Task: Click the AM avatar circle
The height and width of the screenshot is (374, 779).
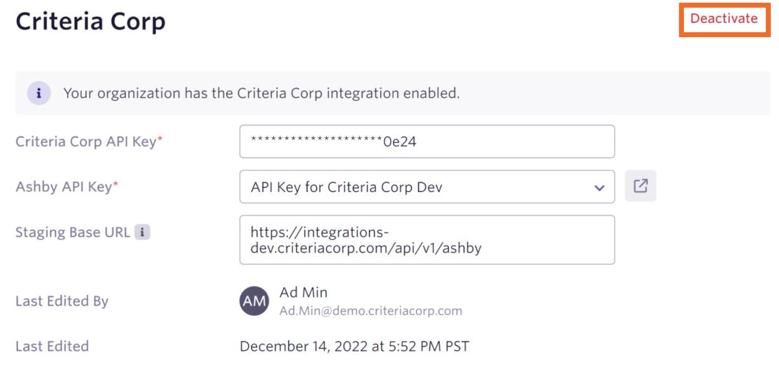Action: pos(254,301)
